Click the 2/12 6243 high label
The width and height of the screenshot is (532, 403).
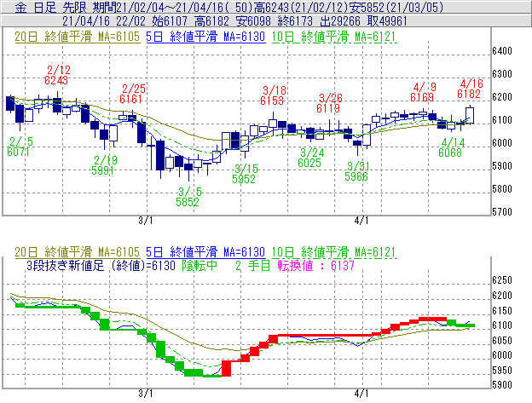tap(57, 75)
